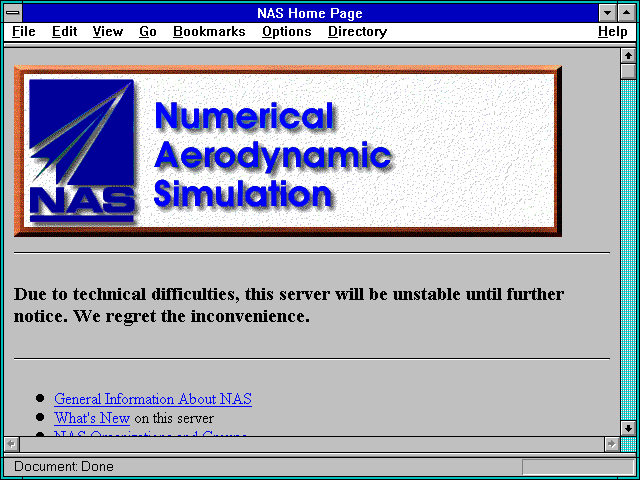Click the progress bar in status bar
The height and width of the screenshot is (480, 640).
(x=578, y=467)
